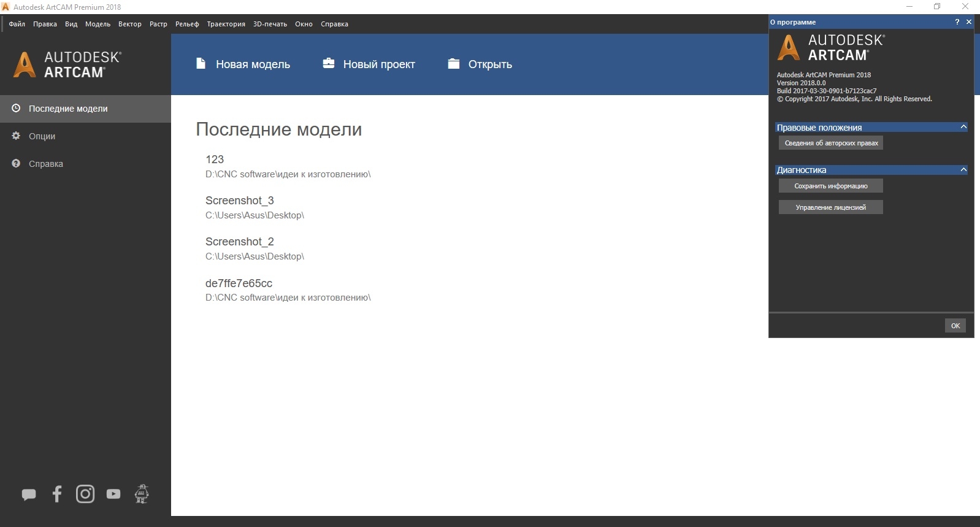Open the 3D-печать menu

270,24
